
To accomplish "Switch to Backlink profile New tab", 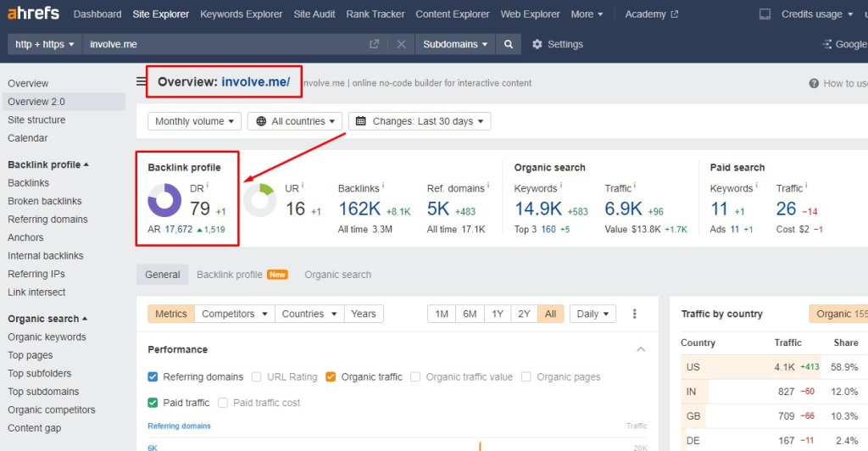I will click(x=242, y=275).
